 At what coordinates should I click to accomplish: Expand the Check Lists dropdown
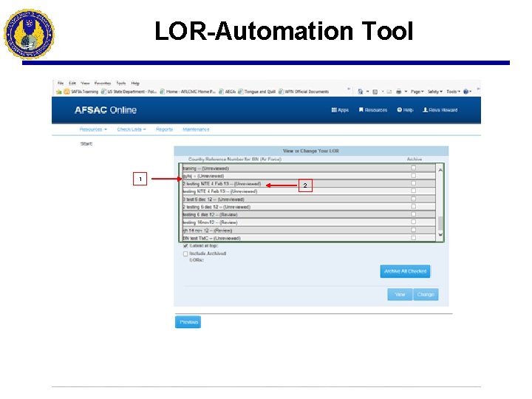click(x=132, y=129)
